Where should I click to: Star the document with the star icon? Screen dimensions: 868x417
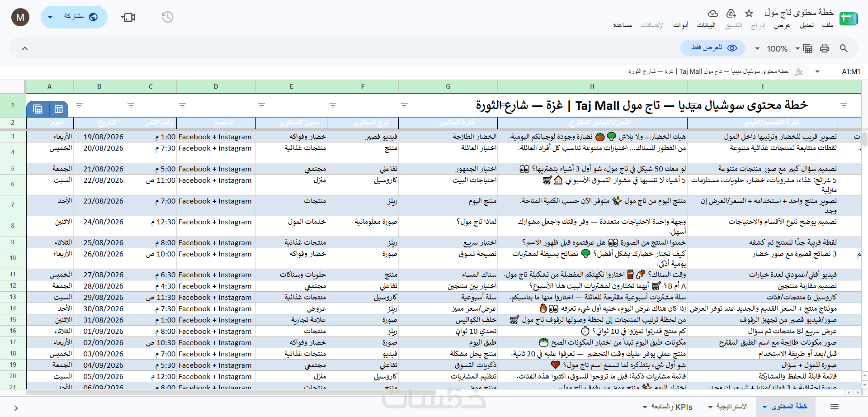(749, 13)
